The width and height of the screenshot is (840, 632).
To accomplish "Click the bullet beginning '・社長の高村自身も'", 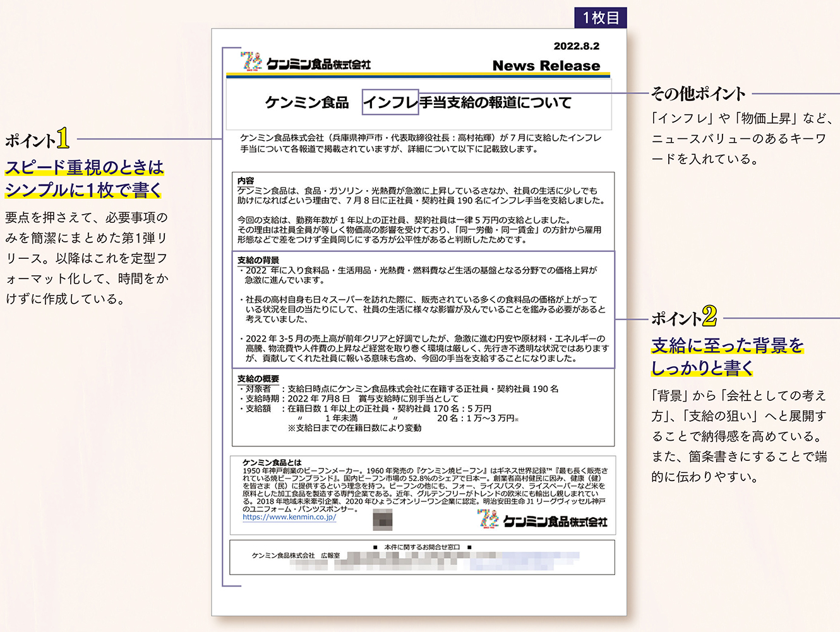I will pos(422,309).
